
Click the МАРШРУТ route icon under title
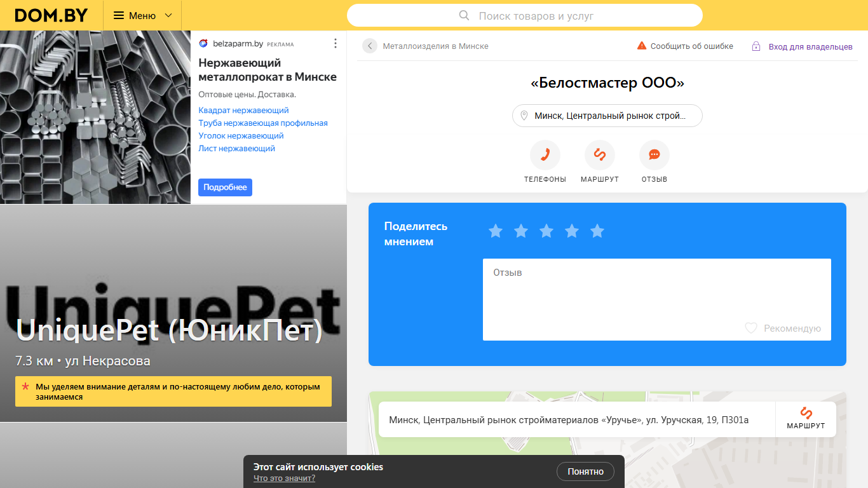(600, 155)
